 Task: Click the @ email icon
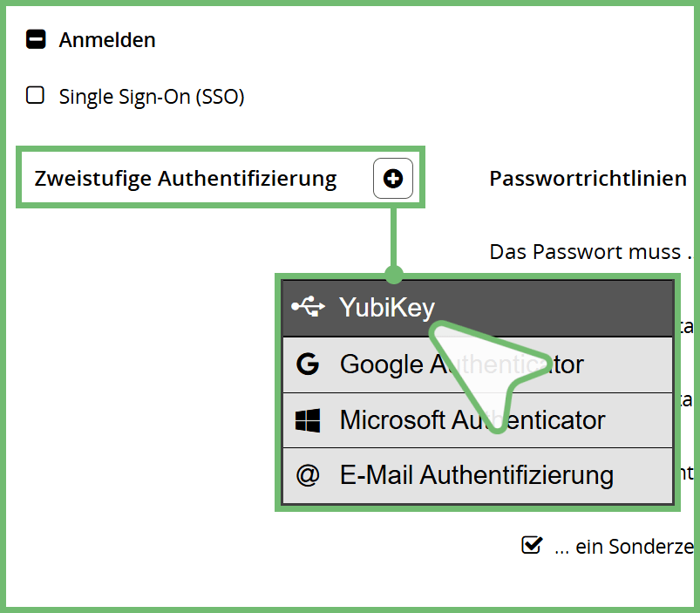[x=307, y=475]
